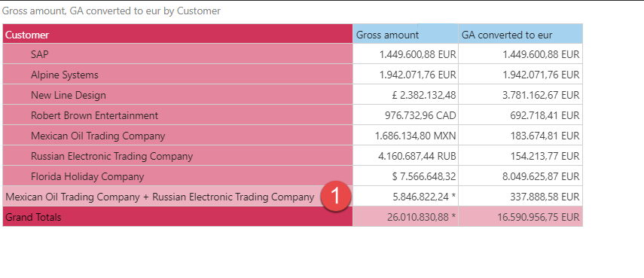The height and width of the screenshot is (278, 644).
Task: Select the GA converted to eur header
Action: [x=520, y=34]
